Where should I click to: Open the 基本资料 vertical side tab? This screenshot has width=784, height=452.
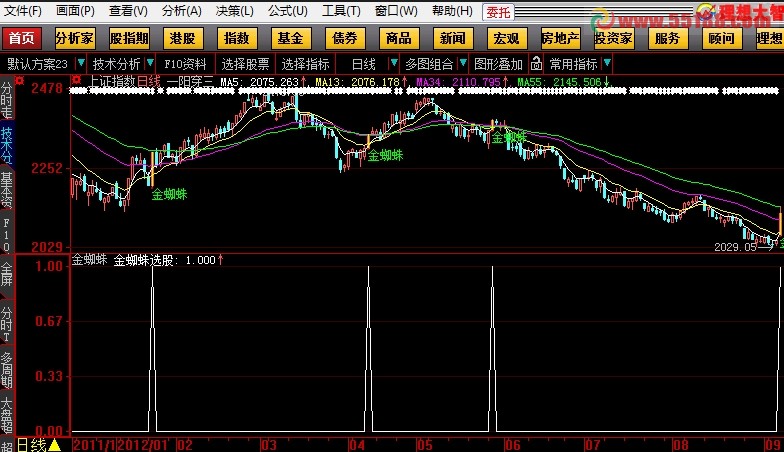[x=7, y=189]
